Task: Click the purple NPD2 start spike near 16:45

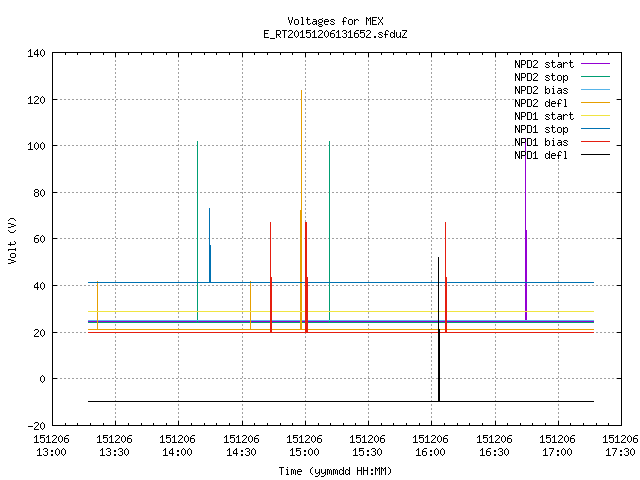Action: point(526,229)
